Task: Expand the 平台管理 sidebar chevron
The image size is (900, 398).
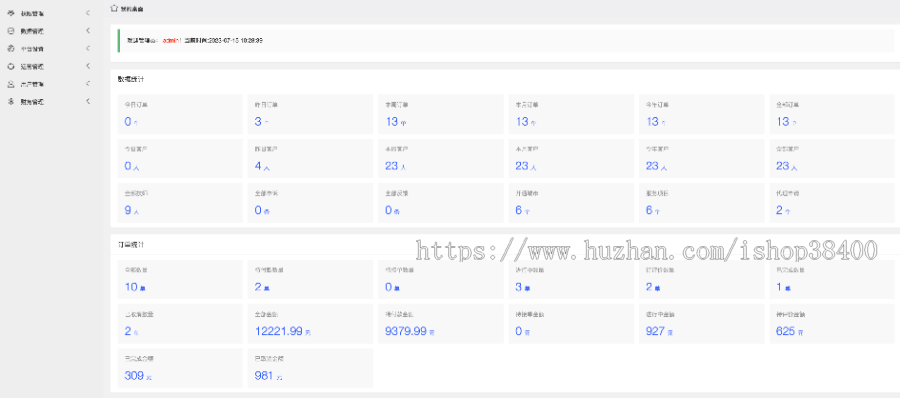Action: point(88,48)
